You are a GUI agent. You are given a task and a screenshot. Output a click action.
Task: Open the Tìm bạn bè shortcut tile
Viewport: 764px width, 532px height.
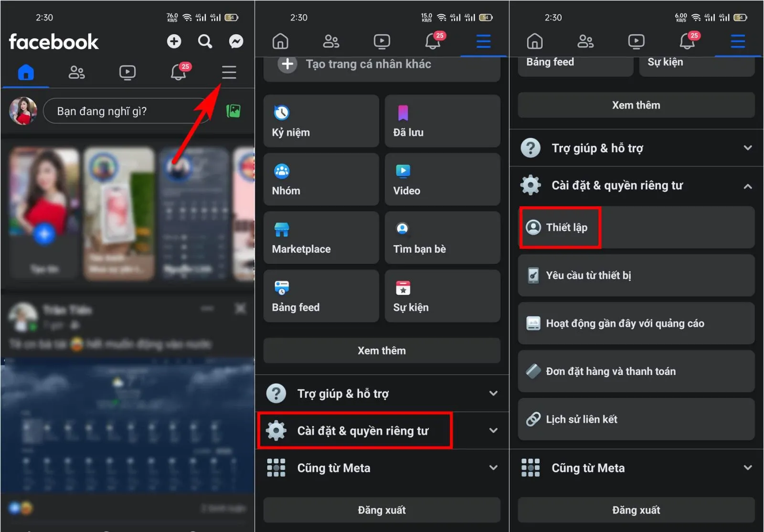[x=443, y=238]
